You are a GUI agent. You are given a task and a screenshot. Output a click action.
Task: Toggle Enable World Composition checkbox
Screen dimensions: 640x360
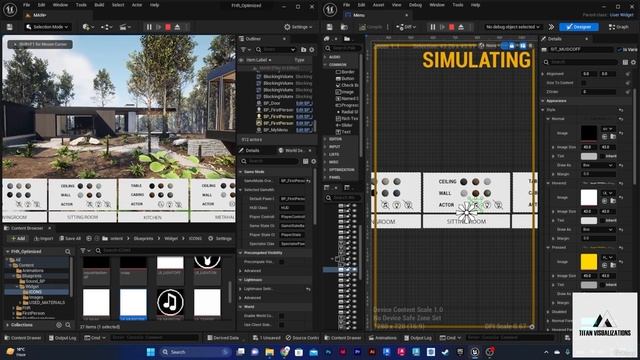(x=282, y=316)
